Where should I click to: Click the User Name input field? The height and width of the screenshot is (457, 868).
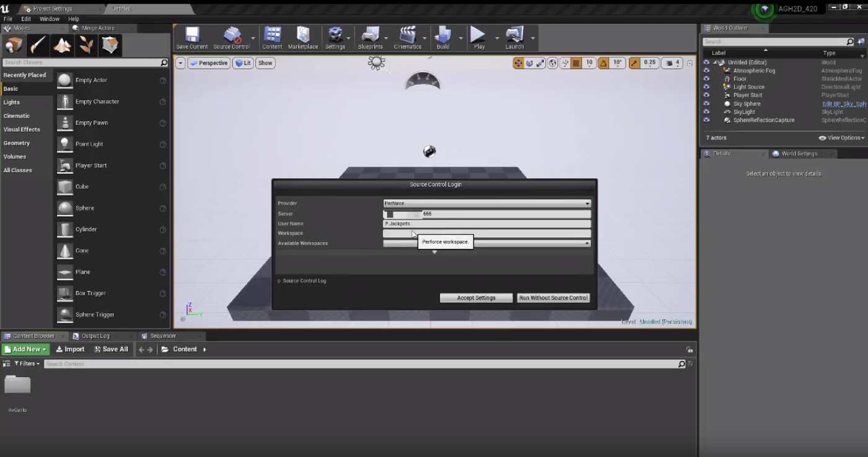(x=487, y=224)
